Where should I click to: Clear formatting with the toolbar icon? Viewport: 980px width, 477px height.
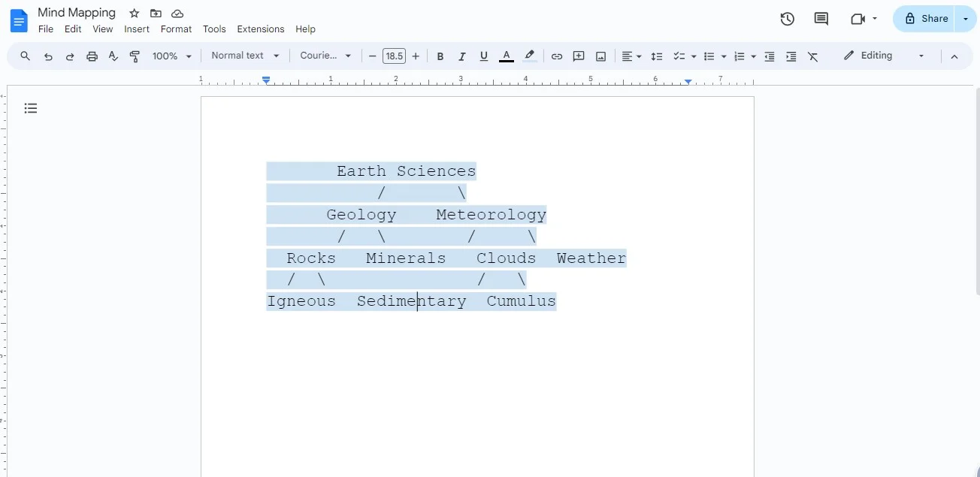tap(812, 56)
